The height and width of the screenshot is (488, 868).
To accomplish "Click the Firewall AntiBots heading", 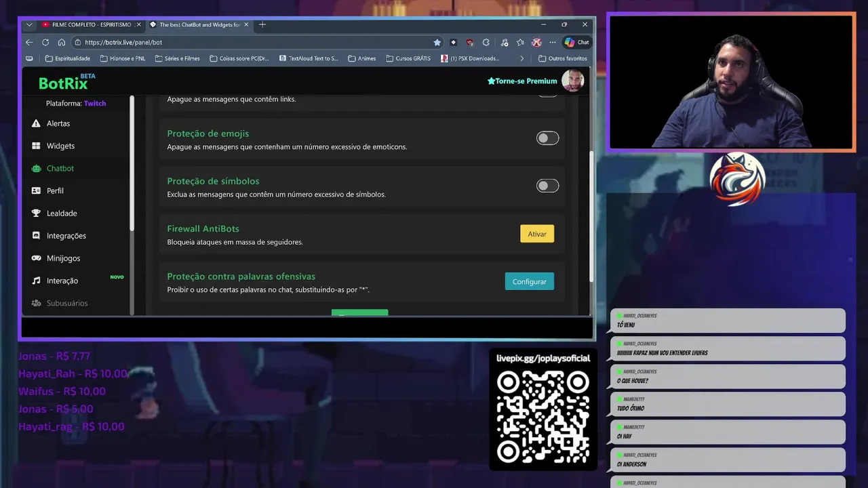I will 203,229.
